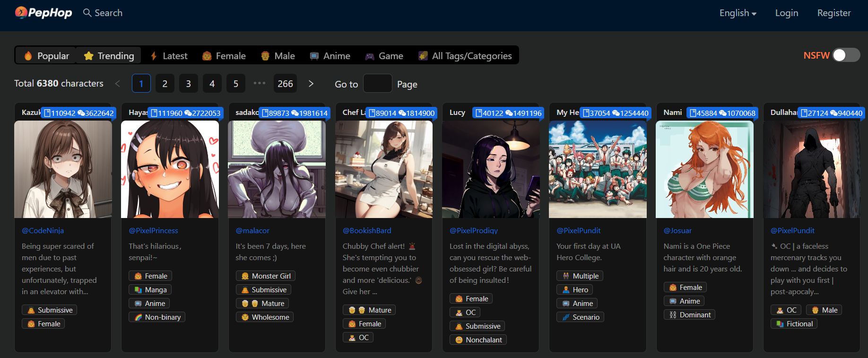The height and width of the screenshot is (358, 868).
Task: Open the Chef character image
Action: (x=384, y=169)
